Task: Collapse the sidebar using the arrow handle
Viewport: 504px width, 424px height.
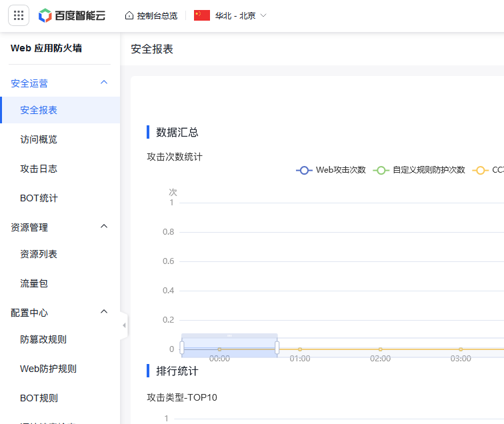Action: (x=124, y=325)
